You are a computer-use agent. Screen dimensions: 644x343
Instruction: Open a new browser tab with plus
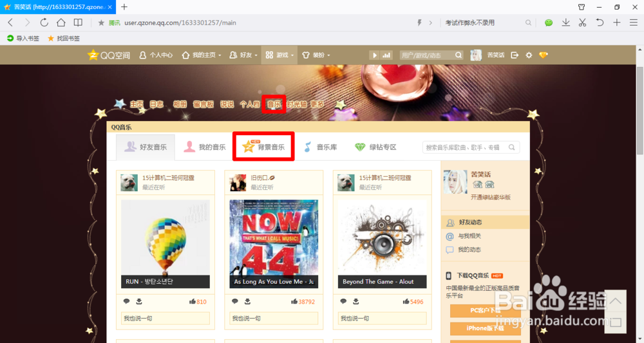click(124, 7)
